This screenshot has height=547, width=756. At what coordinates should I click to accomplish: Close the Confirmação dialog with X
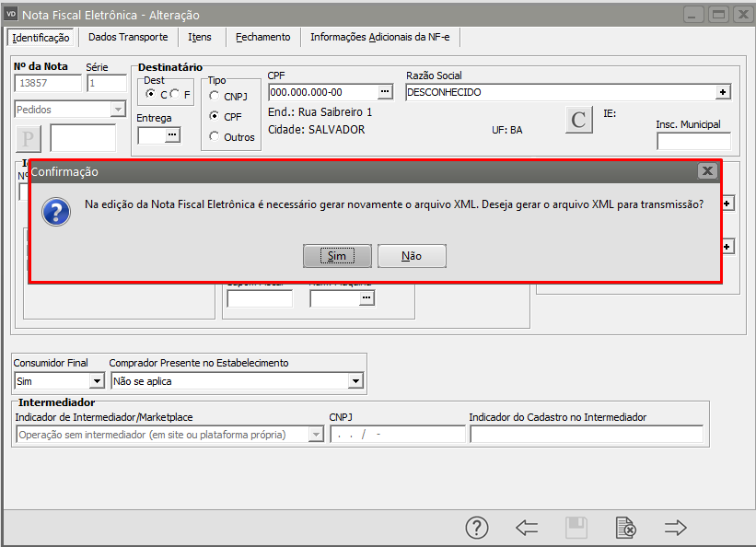(x=706, y=171)
